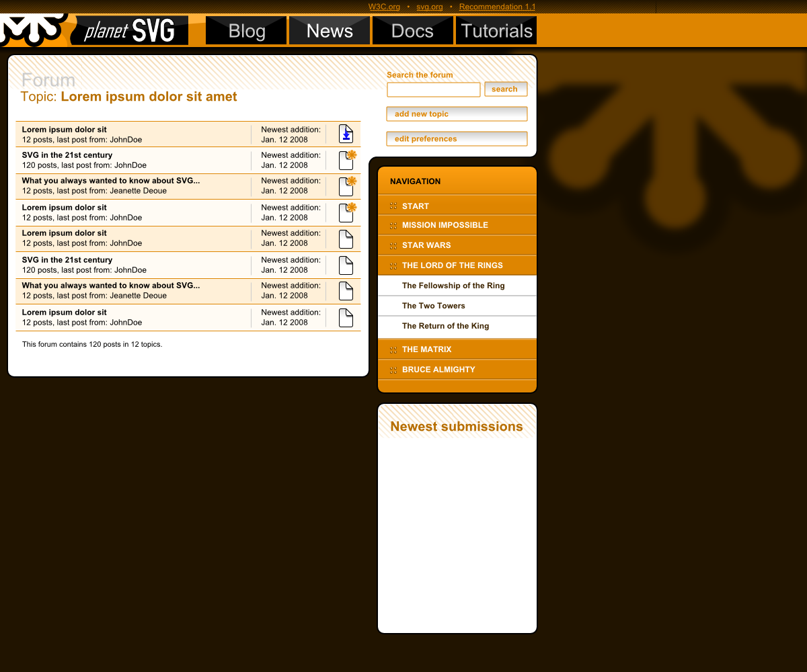
Task: Click the bullet icon beside BRUCE ALMIGHTY
Action: click(393, 370)
